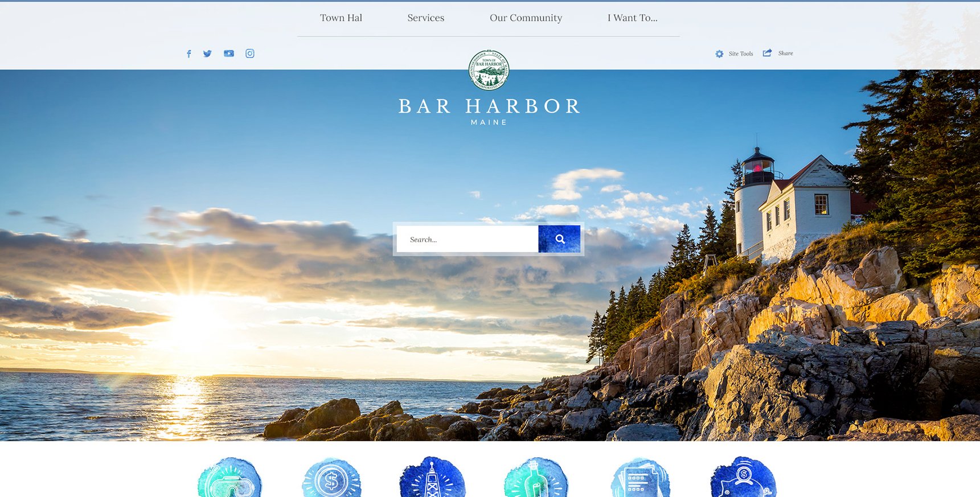Click the Share link text
980x497 pixels.
(x=786, y=53)
